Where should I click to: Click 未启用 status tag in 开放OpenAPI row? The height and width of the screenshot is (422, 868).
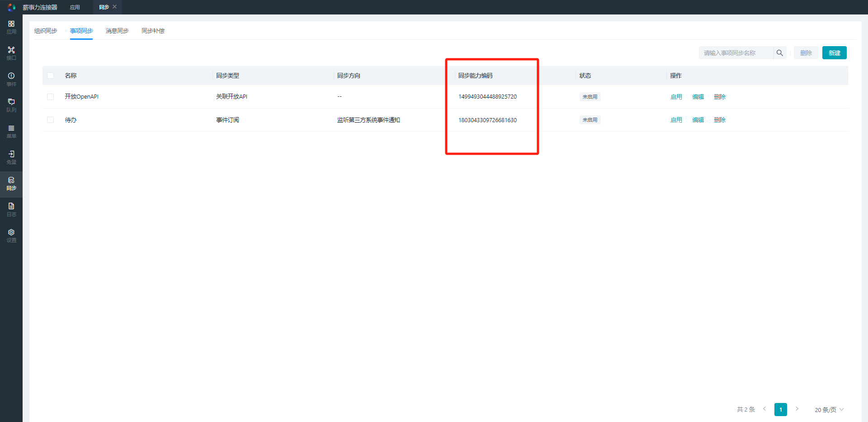(x=590, y=97)
